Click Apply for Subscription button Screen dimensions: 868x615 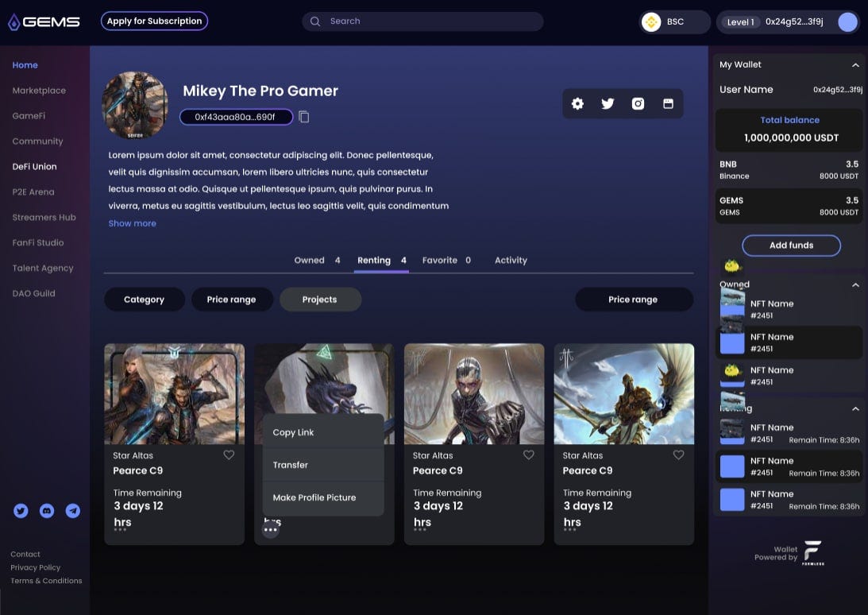coord(154,21)
